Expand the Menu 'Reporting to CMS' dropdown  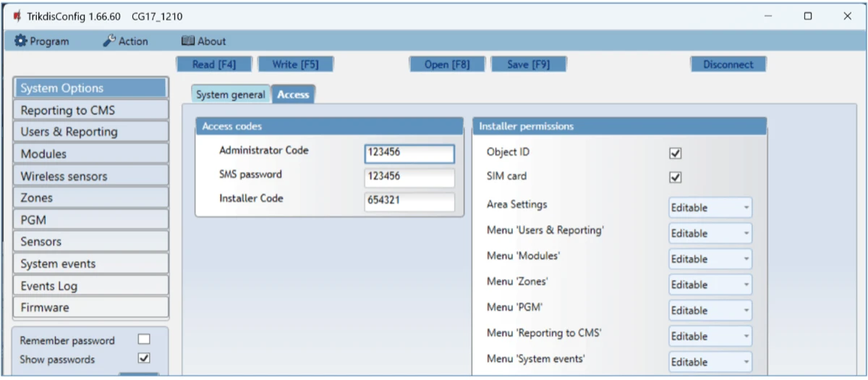tap(710, 337)
